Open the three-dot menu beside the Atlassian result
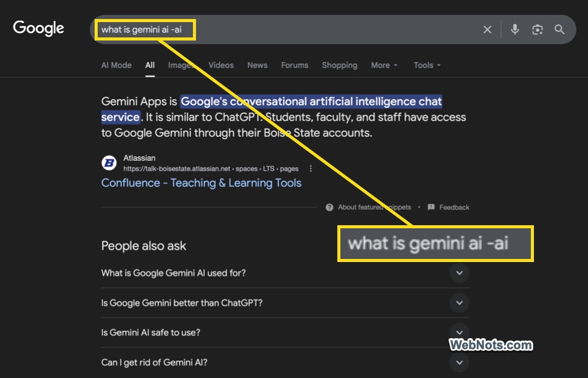The image size is (588, 378). [310, 169]
